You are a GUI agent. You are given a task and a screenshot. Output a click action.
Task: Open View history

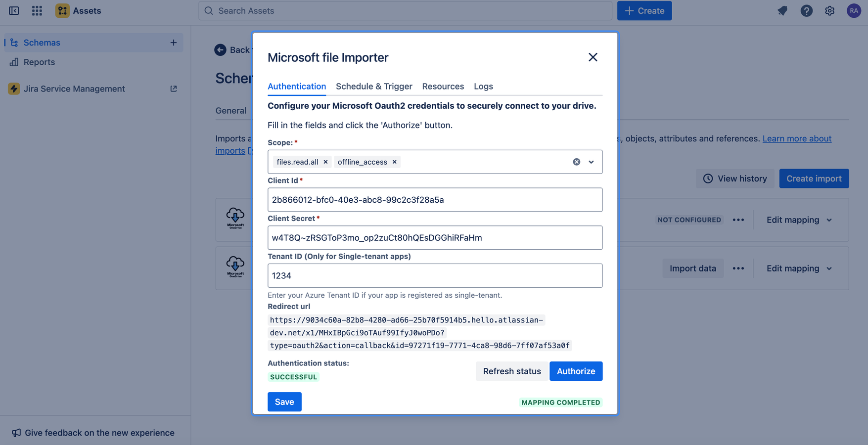pyautogui.click(x=735, y=178)
